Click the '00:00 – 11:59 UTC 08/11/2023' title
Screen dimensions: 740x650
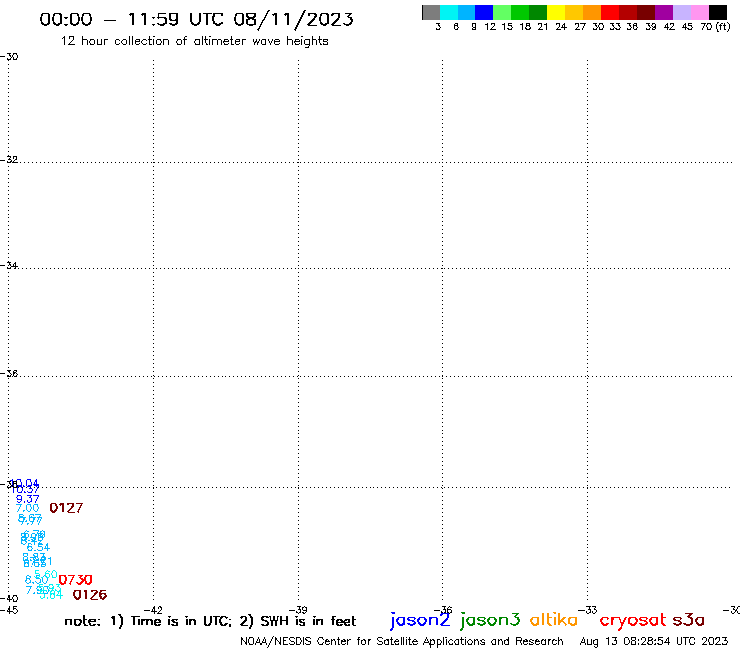(x=196, y=19)
